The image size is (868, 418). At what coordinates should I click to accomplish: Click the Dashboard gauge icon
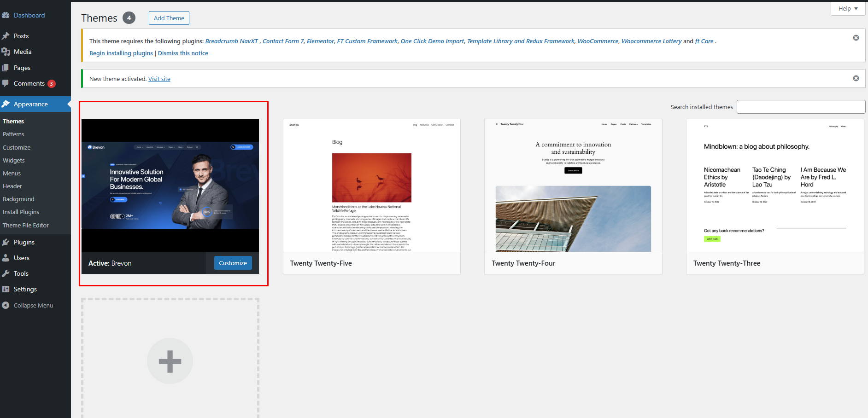(x=6, y=15)
